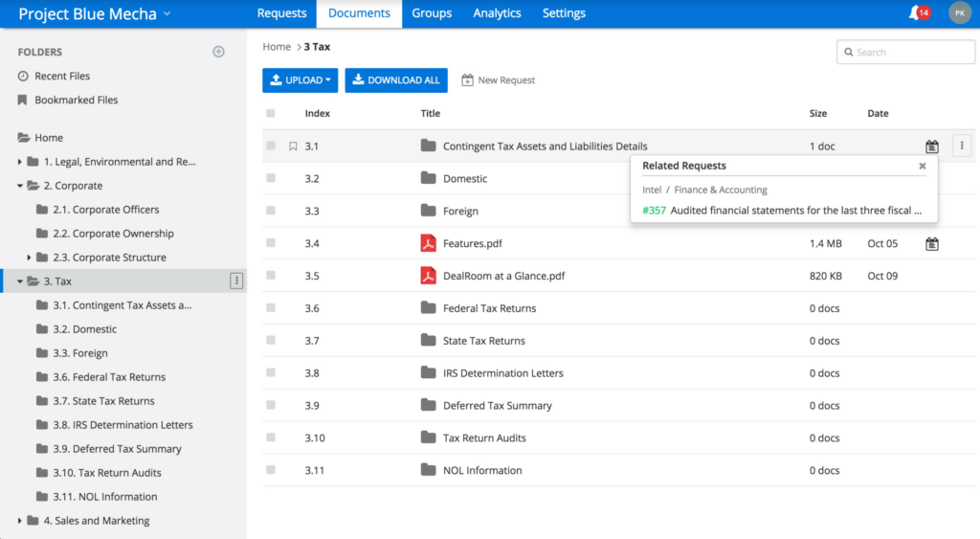The width and height of the screenshot is (980, 539).
Task: Expand 4. Sales and Marketing arrow
Action: [19, 521]
